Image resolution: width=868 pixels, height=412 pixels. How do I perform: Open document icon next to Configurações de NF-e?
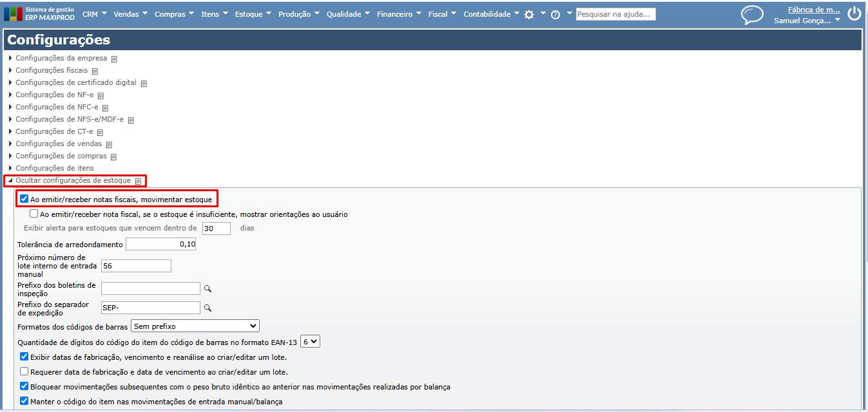(x=101, y=95)
